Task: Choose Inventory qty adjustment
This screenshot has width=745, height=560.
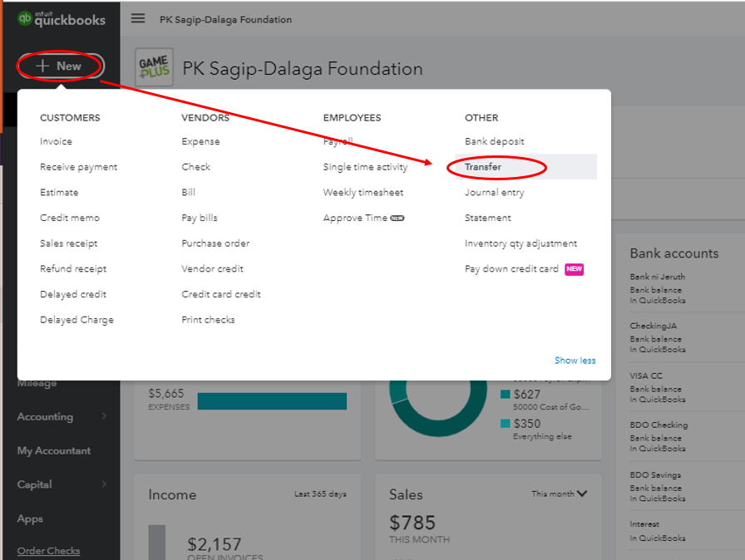Action: tap(521, 243)
